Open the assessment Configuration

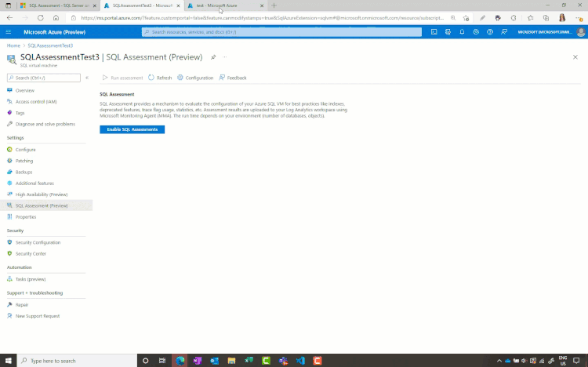(195, 78)
